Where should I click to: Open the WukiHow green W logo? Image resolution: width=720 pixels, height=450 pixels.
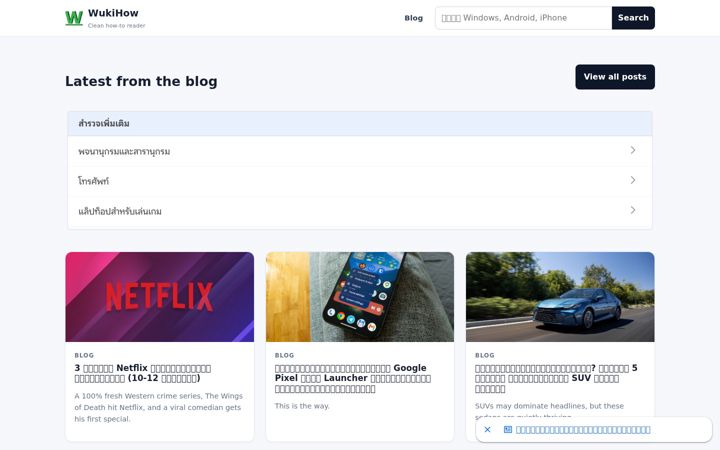[x=74, y=18]
